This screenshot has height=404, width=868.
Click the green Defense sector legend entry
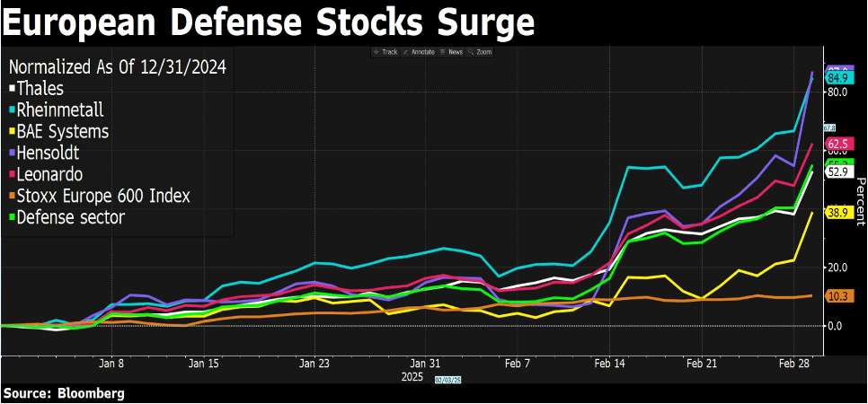click(x=67, y=217)
